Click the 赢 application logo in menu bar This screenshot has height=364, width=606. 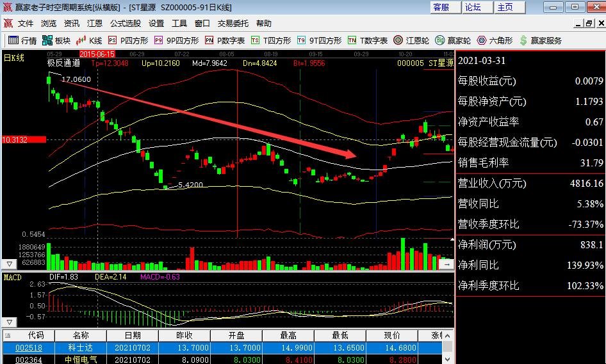(8, 24)
